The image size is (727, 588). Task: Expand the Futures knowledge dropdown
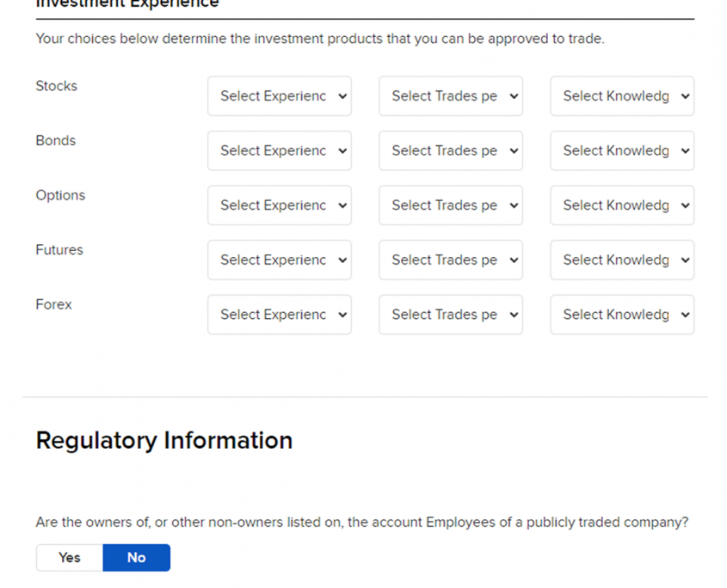(621, 260)
